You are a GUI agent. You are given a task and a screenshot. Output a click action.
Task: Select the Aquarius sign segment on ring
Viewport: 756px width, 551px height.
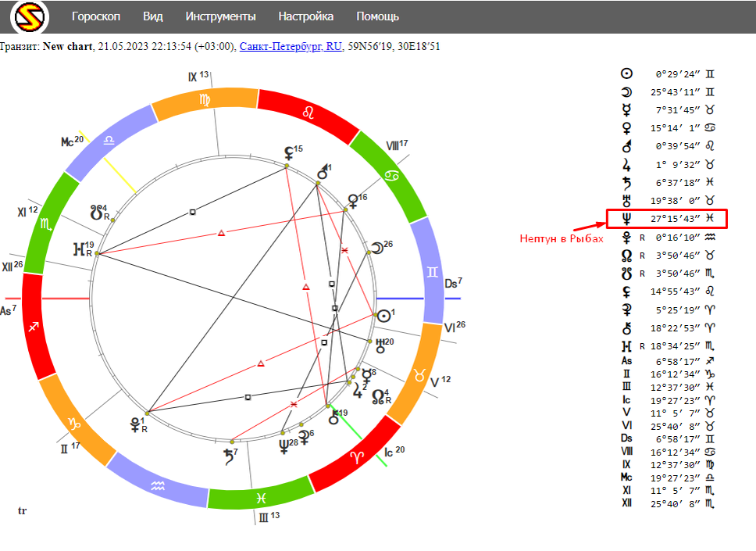point(158,485)
